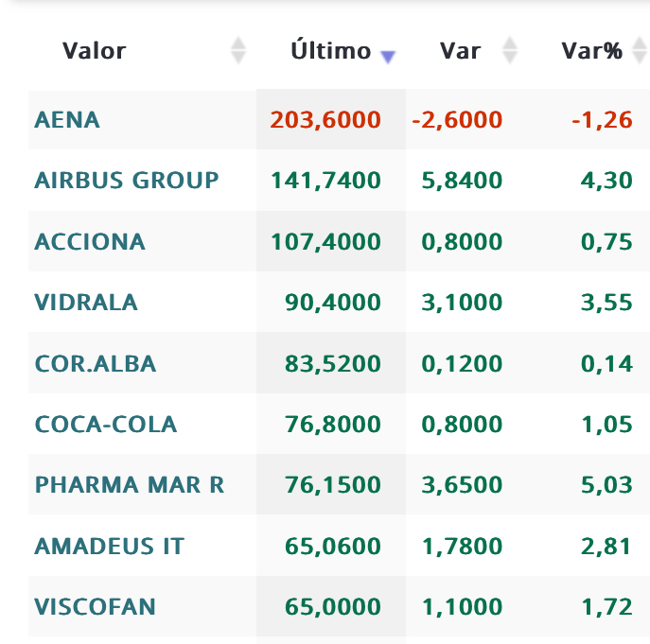This screenshot has height=644, width=650.
Task: Sort by Var% column arrow icon
Action: 640,50
